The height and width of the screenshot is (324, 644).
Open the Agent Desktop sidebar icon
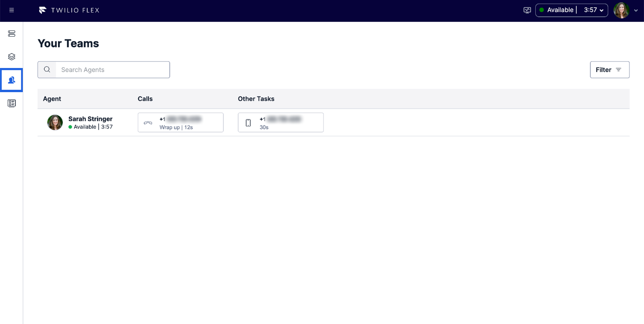tap(12, 33)
